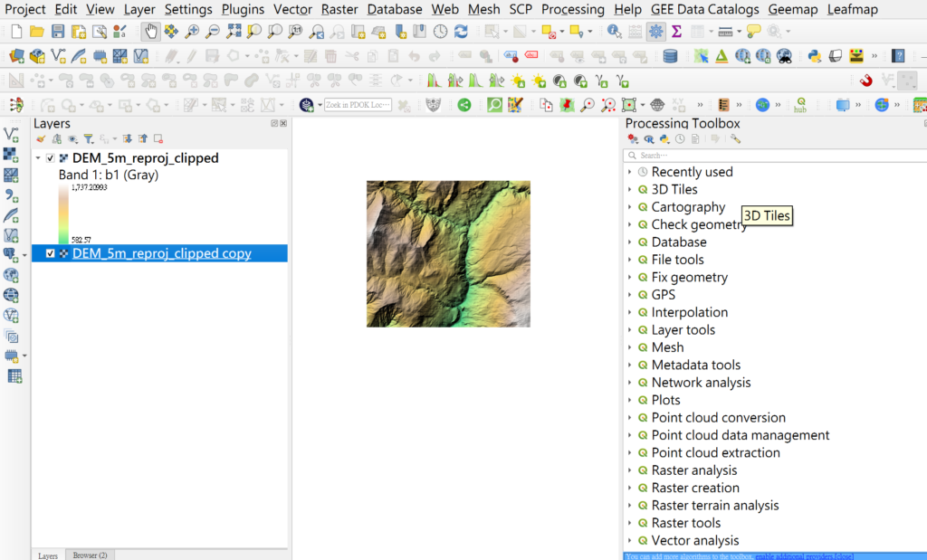Select the Pan Map hand tool
The height and width of the screenshot is (560, 927).
pyautogui.click(x=150, y=32)
